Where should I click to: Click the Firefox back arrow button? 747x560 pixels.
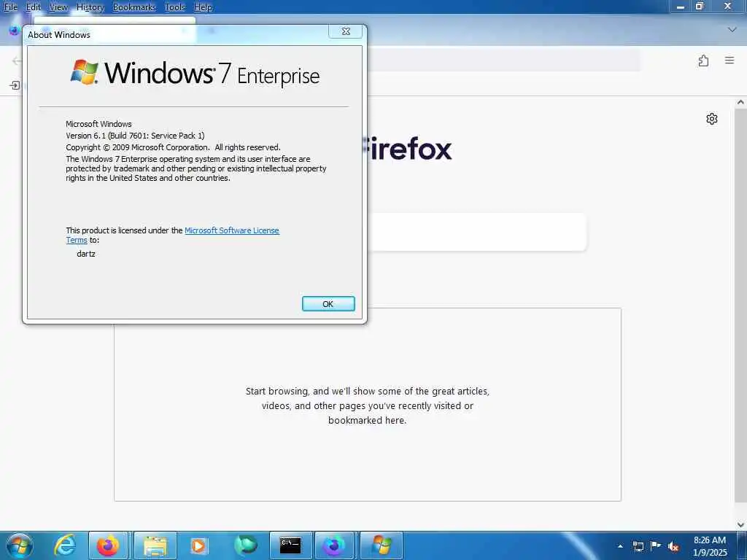click(x=17, y=61)
